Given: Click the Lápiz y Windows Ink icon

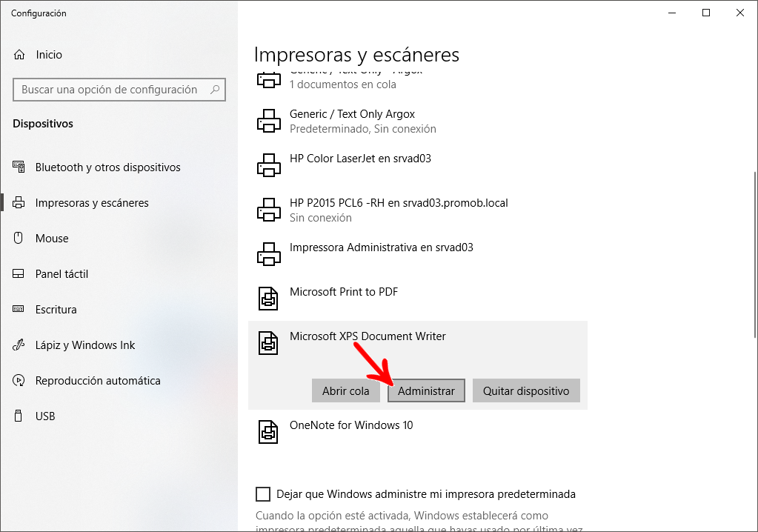Looking at the screenshot, I should tap(19, 345).
